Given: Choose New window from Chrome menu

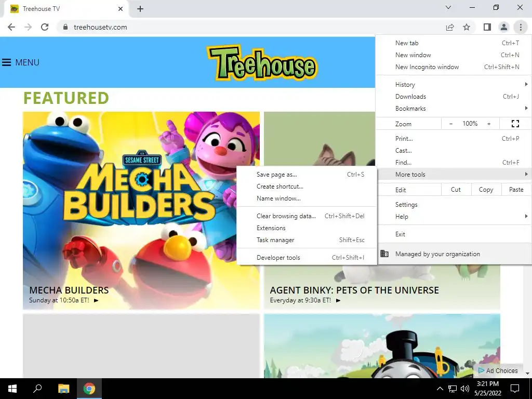Looking at the screenshot, I should [x=454, y=55].
